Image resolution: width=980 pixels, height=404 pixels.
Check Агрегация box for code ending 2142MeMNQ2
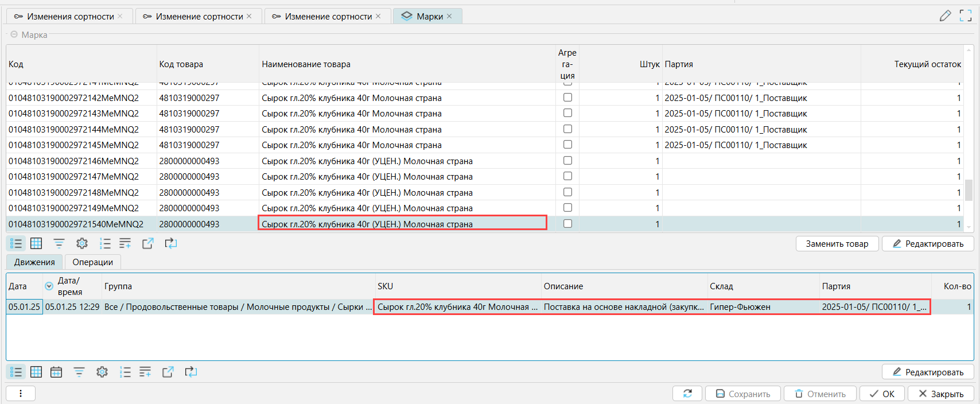tap(567, 98)
